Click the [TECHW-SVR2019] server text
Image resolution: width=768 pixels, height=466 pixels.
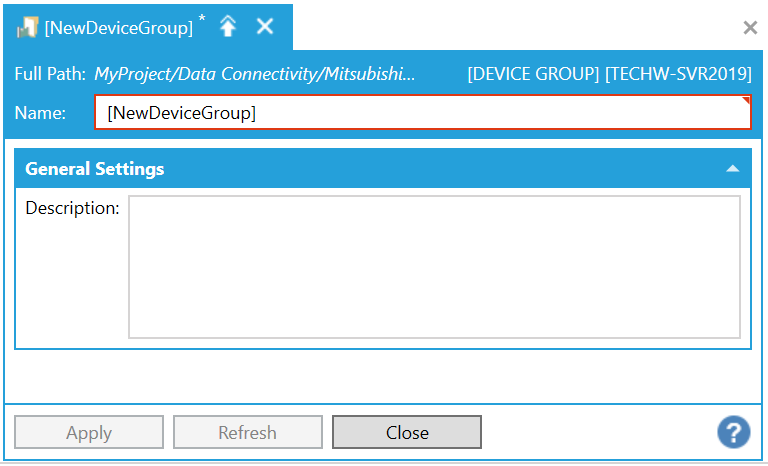coord(678,74)
